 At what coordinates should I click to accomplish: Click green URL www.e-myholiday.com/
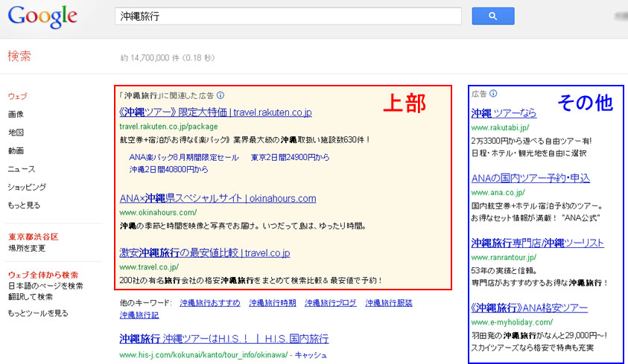[x=512, y=322]
